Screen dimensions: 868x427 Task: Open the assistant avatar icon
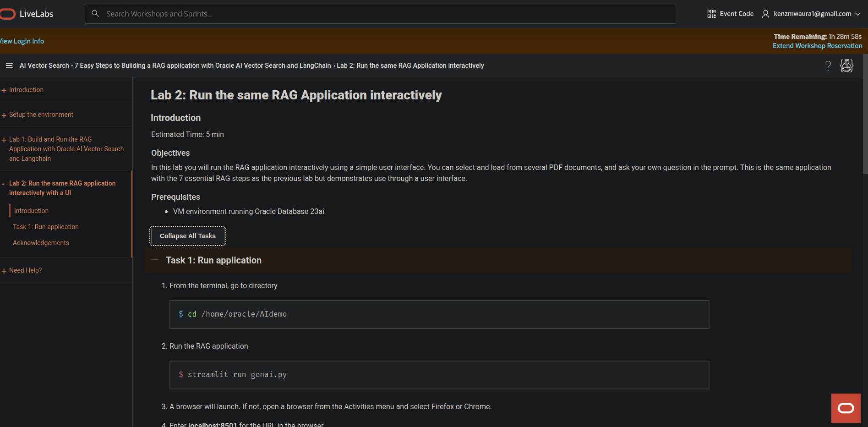click(x=846, y=66)
